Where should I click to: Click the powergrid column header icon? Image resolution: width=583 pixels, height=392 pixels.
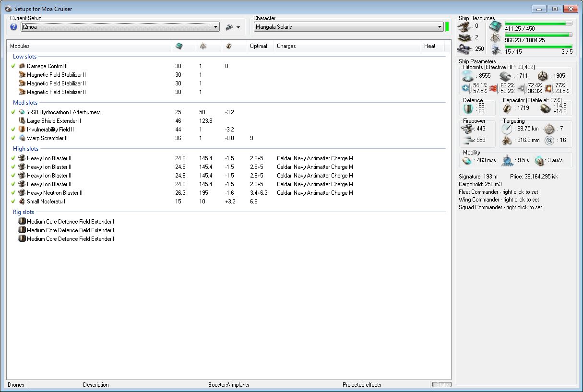coord(203,46)
